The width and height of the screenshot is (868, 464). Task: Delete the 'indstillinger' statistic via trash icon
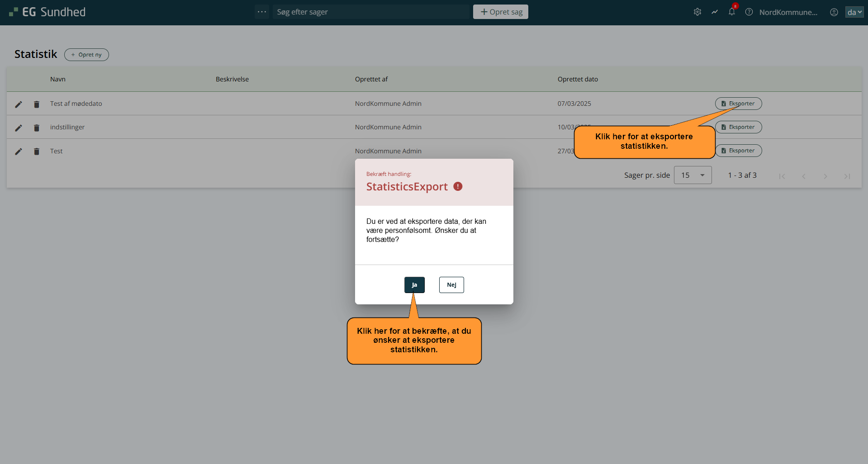tap(37, 128)
